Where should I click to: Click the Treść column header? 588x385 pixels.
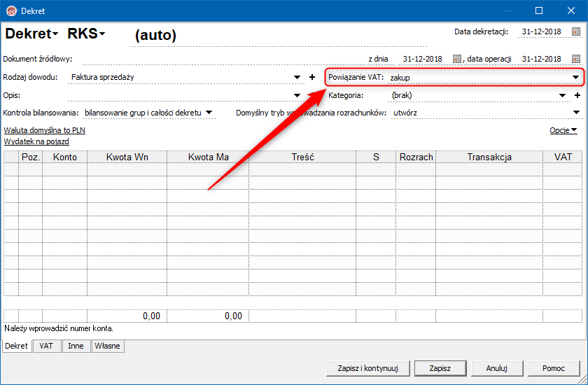pos(302,157)
